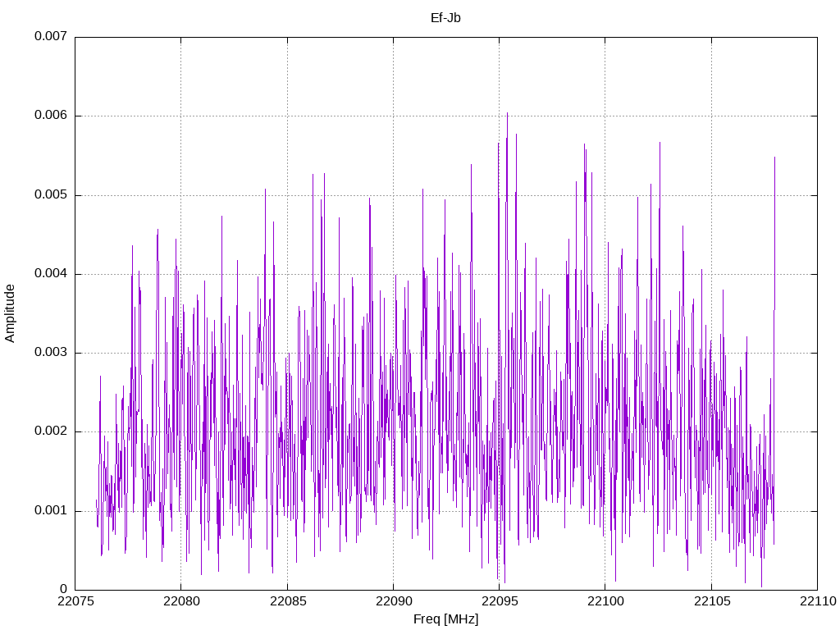Image resolution: width=840 pixels, height=630 pixels.
Task: Click the 0.005 y-axis tick label
Action: [51, 194]
